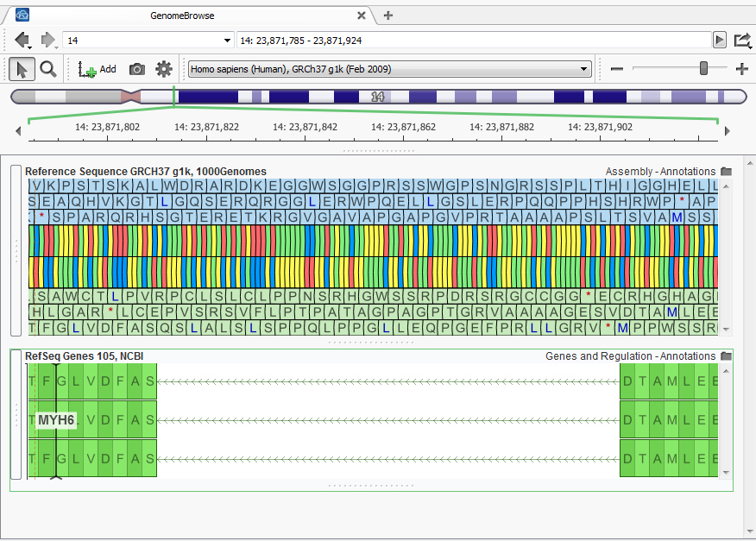Open settings via the gear icon
This screenshot has width=756, height=541.
pyautogui.click(x=164, y=69)
